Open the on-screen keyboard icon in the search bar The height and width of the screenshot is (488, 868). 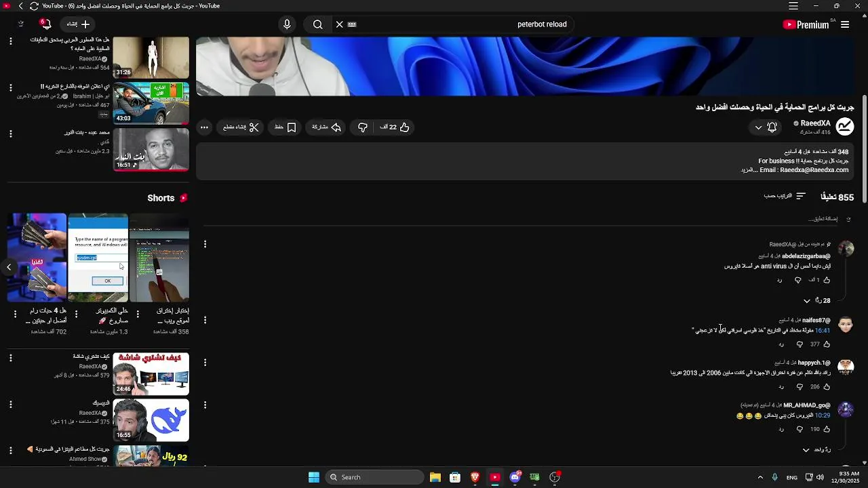352,24
